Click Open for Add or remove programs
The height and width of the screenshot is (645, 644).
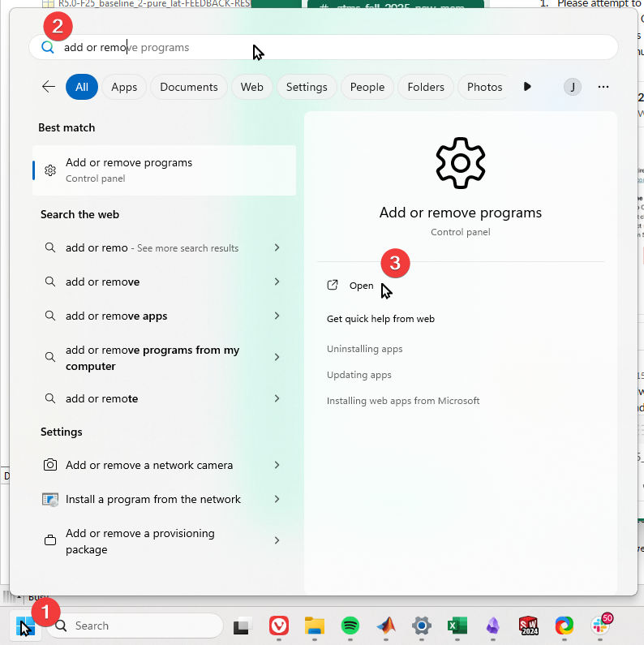click(361, 286)
